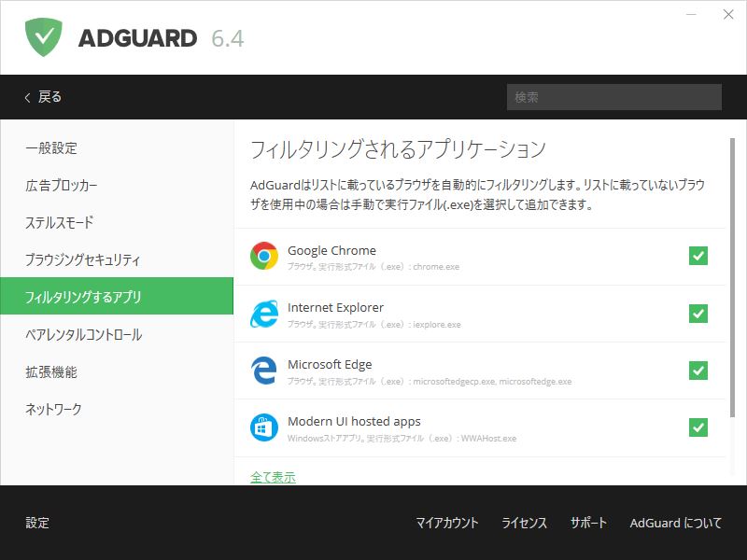The image size is (747, 560).
Task: Select the Internet Explorer row text
Action: 335,308
